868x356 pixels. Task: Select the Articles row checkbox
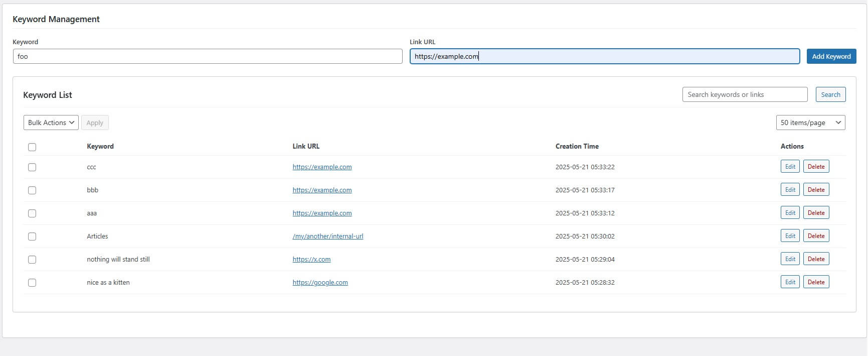tap(32, 236)
